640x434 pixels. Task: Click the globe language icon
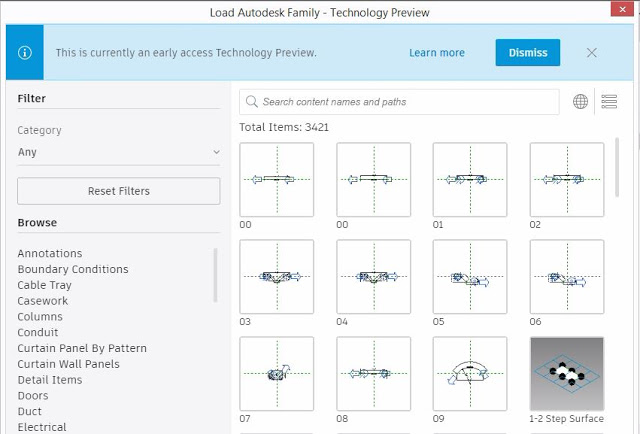click(x=580, y=101)
